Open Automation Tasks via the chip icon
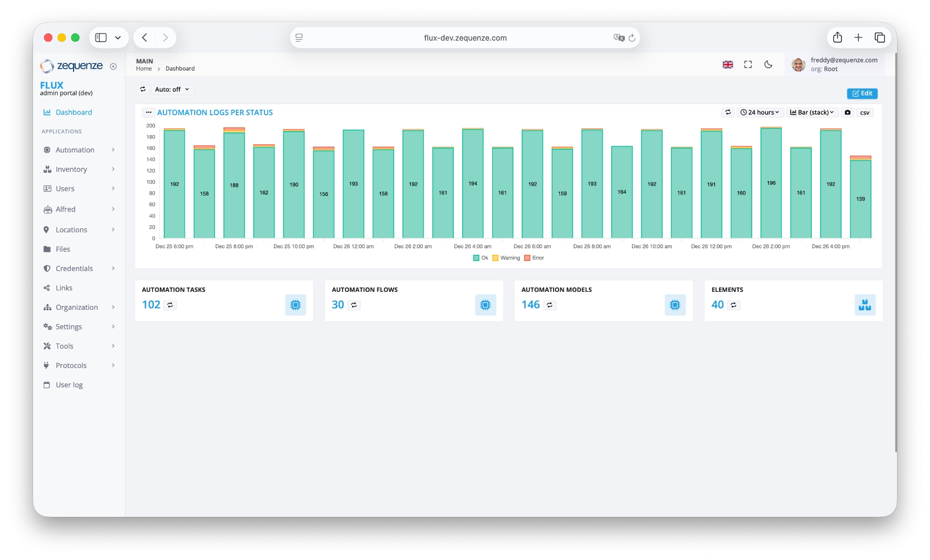Screen dimensions: 930x560 point(295,304)
